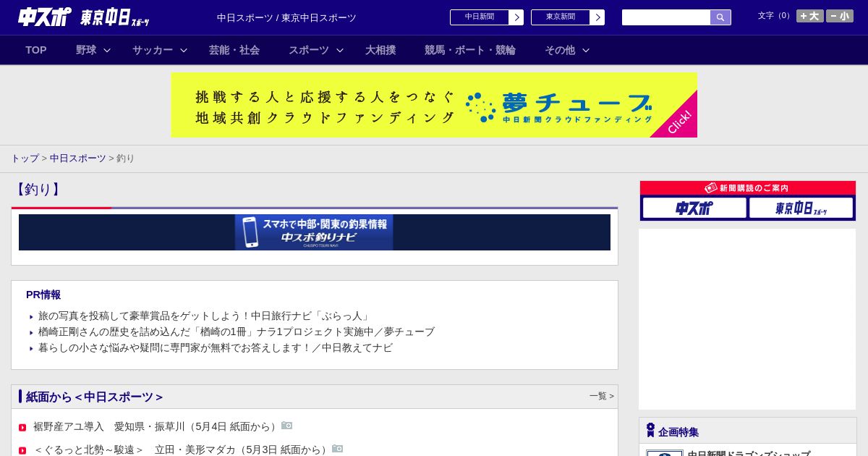Open article 裾野産アユ導入 愛知県・振草川
The image size is (868, 456).
(x=156, y=426)
